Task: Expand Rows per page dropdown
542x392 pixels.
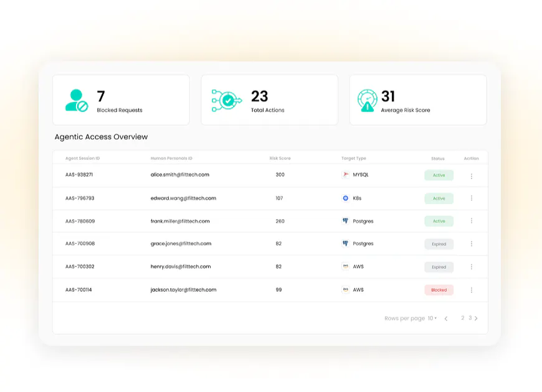Action: pos(432,319)
